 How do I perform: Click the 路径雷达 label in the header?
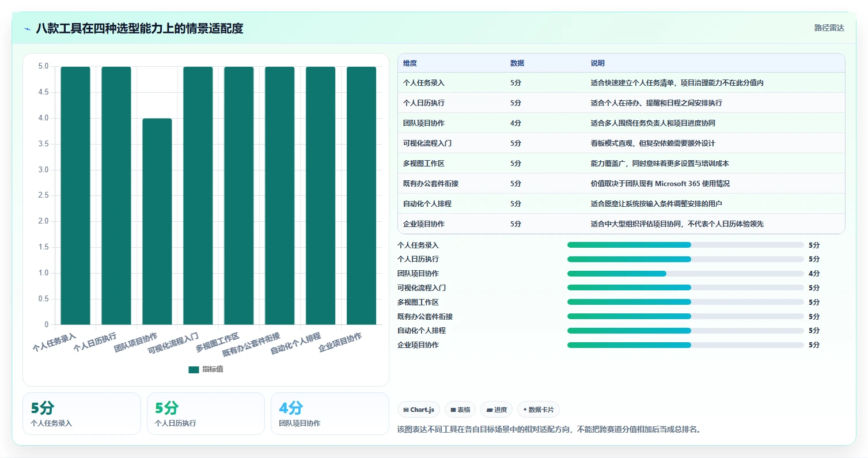coord(829,28)
